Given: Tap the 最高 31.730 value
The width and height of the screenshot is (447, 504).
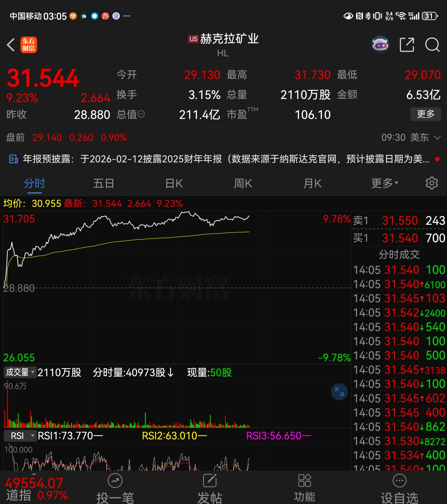Looking at the screenshot, I should (x=312, y=75).
